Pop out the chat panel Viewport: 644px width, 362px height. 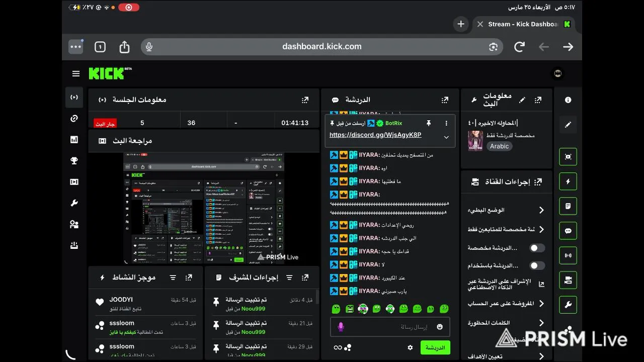pyautogui.click(x=445, y=100)
